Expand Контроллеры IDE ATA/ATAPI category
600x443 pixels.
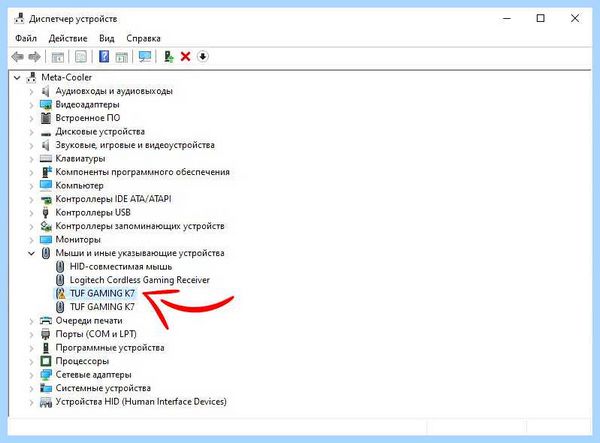tap(31, 199)
